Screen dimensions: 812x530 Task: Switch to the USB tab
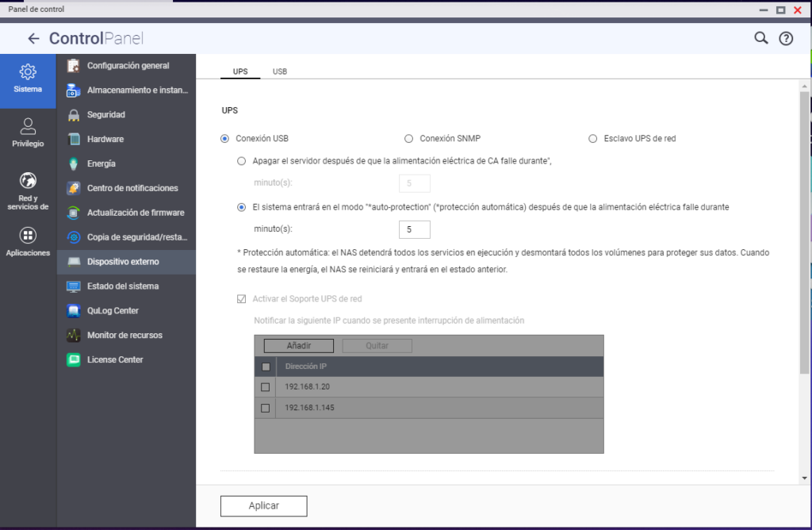point(280,71)
